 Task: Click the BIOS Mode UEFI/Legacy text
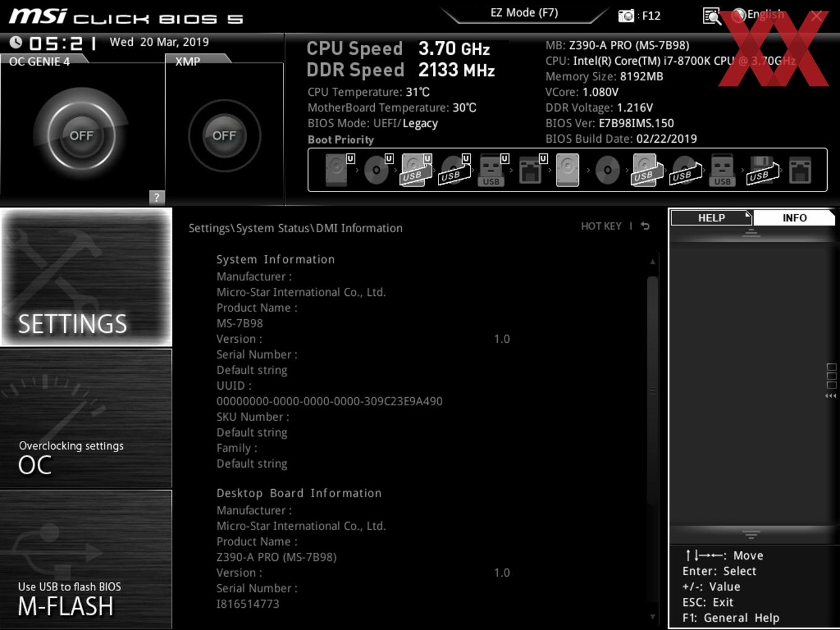click(x=372, y=123)
